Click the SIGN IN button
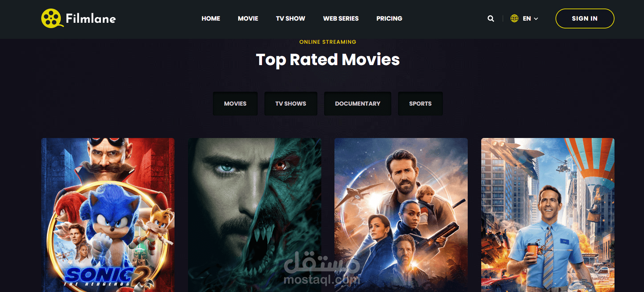Image resolution: width=644 pixels, height=292 pixels. click(x=585, y=18)
